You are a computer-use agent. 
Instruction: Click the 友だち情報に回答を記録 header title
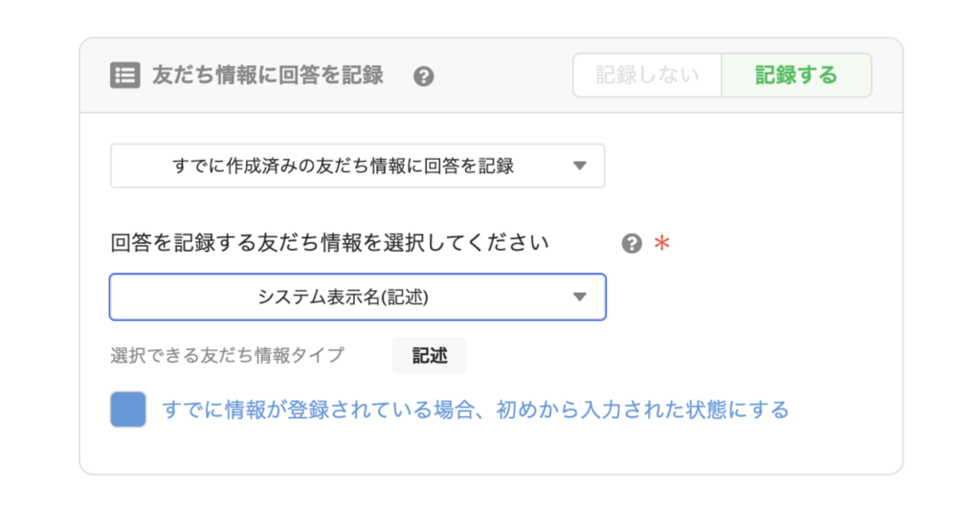268,76
